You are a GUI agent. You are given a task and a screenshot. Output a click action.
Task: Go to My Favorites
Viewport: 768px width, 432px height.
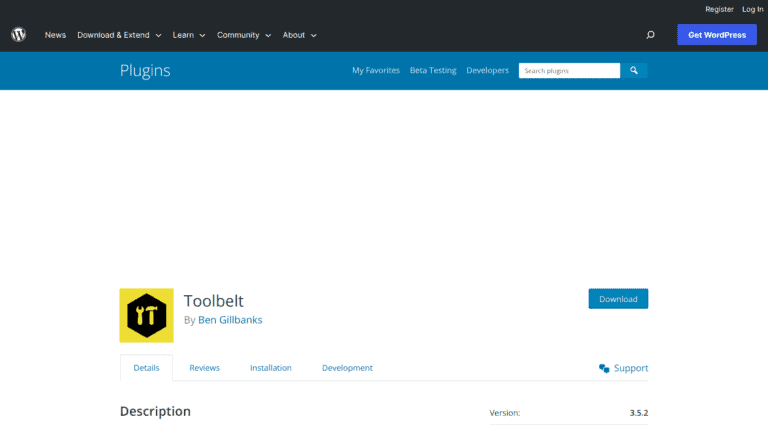pos(376,71)
